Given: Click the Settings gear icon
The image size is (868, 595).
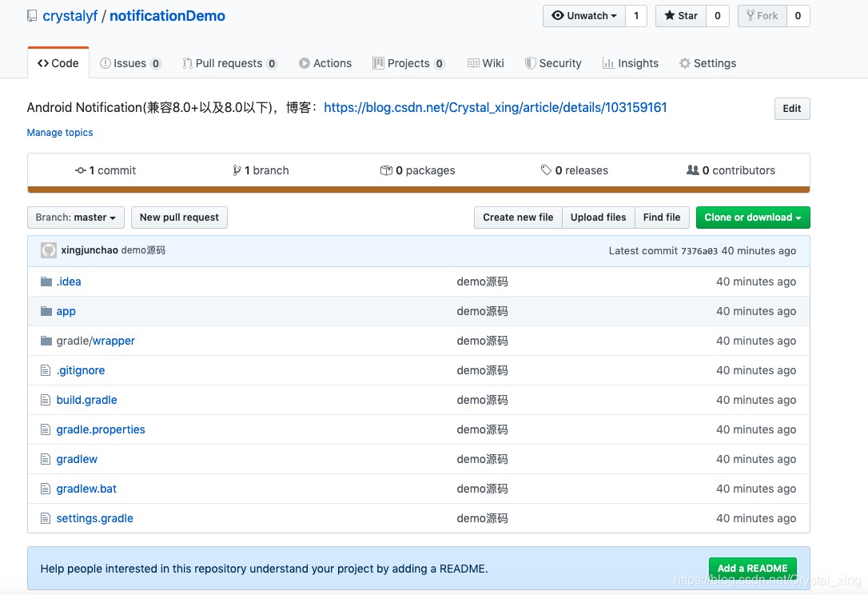Looking at the screenshot, I should coord(685,62).
